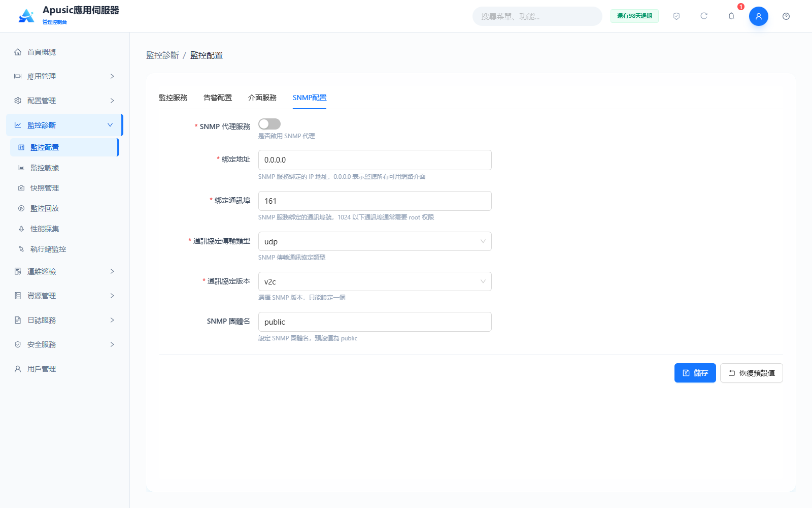Open the user avatar menu
Image resolution: width=812 pixels, height=508 pixels.
point(759,16)
